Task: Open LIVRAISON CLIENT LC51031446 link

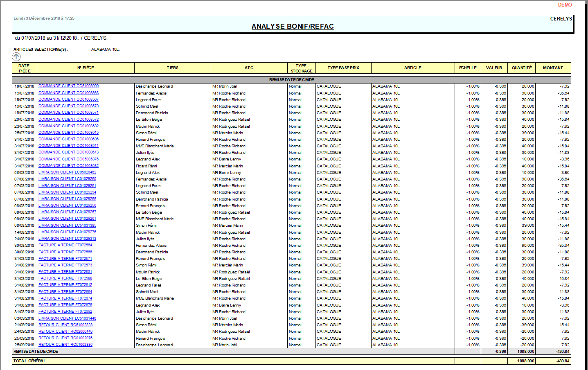Action: [67, 318]
